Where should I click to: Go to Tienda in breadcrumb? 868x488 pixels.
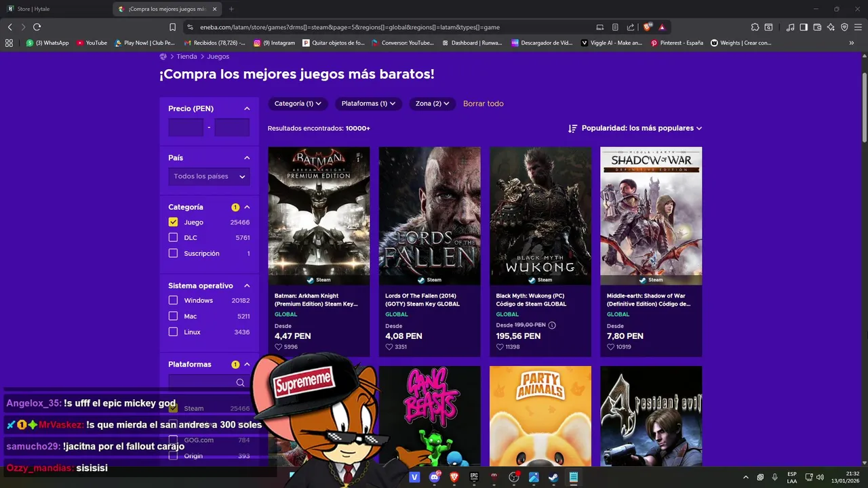[x=186, y=56]
